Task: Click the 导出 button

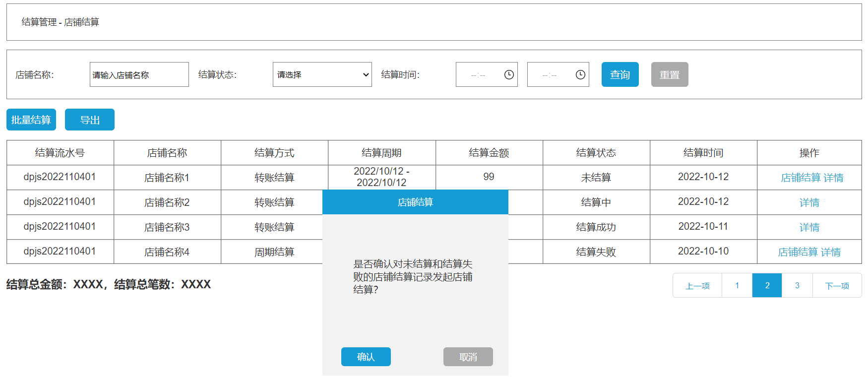Action: 90,120
